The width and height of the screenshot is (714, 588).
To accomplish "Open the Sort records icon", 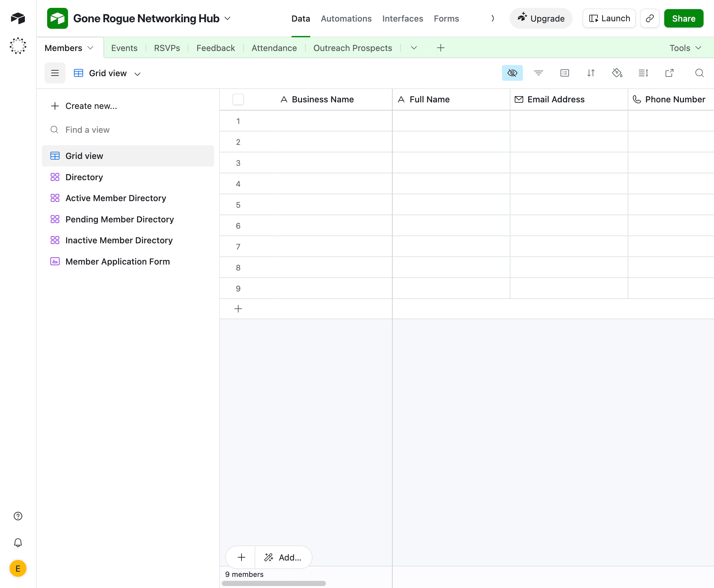I will [591, 73].
